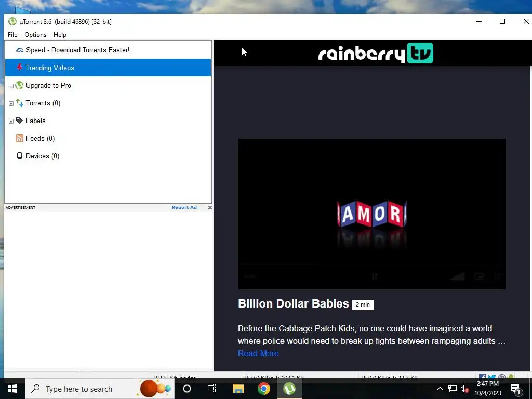
Task: Click Read More link under description
Action: pos(258,353)
